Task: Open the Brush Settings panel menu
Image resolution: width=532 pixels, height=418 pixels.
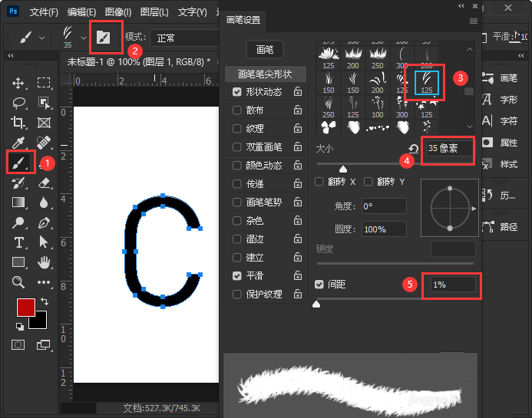Action: coord(474,21)
